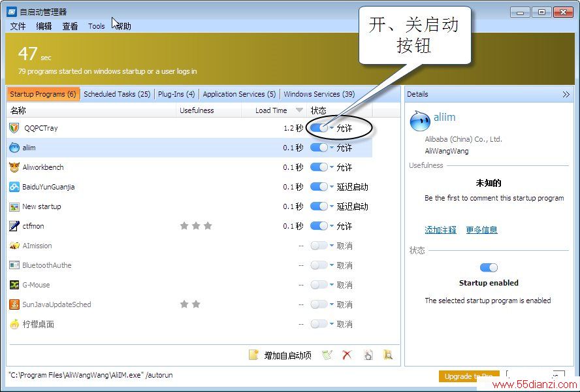Switch to Windows Services (39) tab
580x392 pixels.
[319, 94]
